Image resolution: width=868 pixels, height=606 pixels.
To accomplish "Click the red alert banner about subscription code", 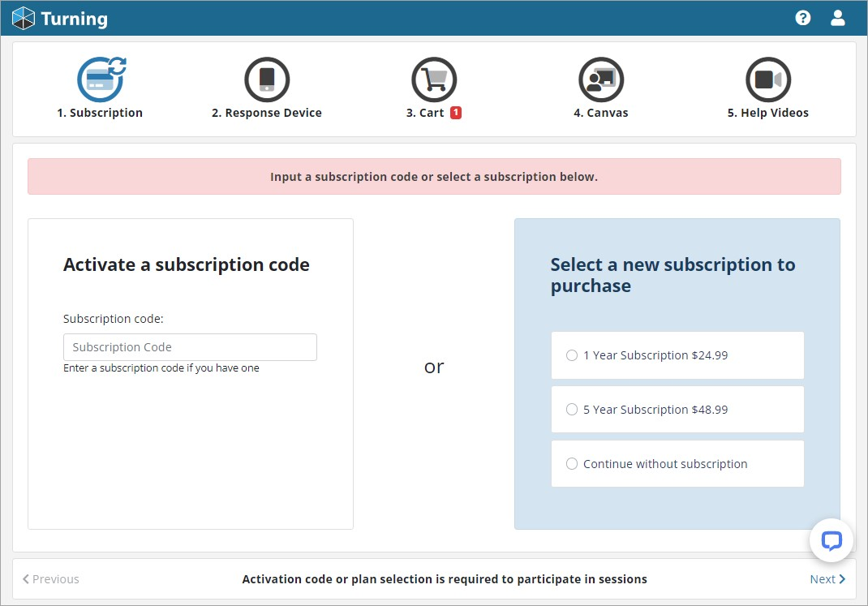I will point(434,177).
